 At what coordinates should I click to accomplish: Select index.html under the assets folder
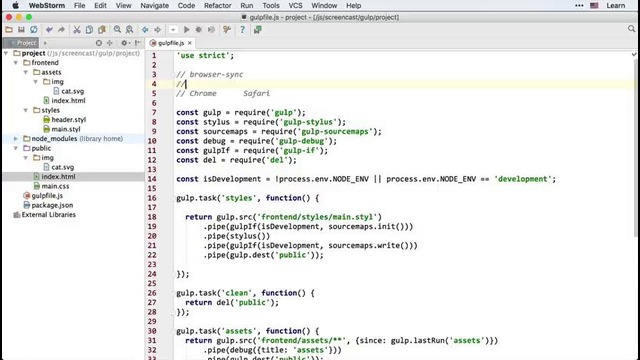64,100
